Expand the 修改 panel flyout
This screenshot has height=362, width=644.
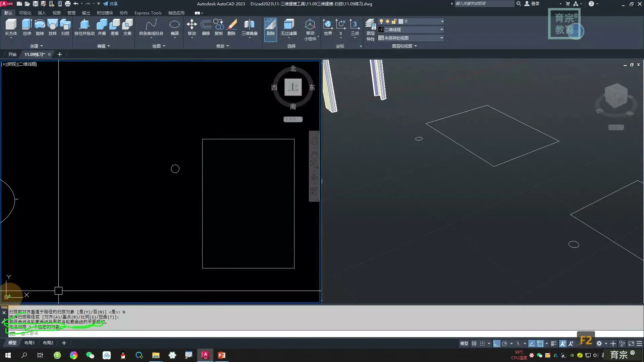(222, 46)
